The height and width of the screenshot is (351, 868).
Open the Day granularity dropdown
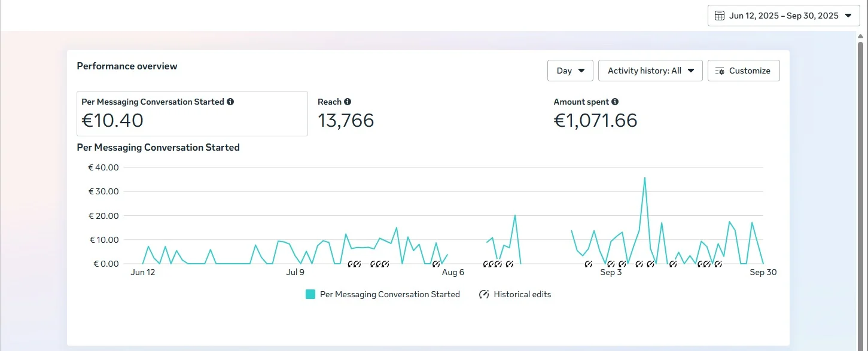[x=570, y=71]
